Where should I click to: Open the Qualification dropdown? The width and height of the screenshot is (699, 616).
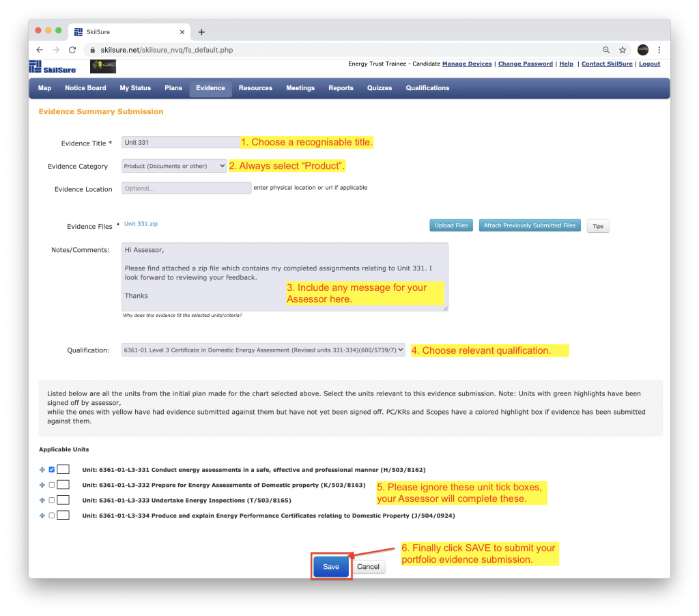click(x=263, y=350)
